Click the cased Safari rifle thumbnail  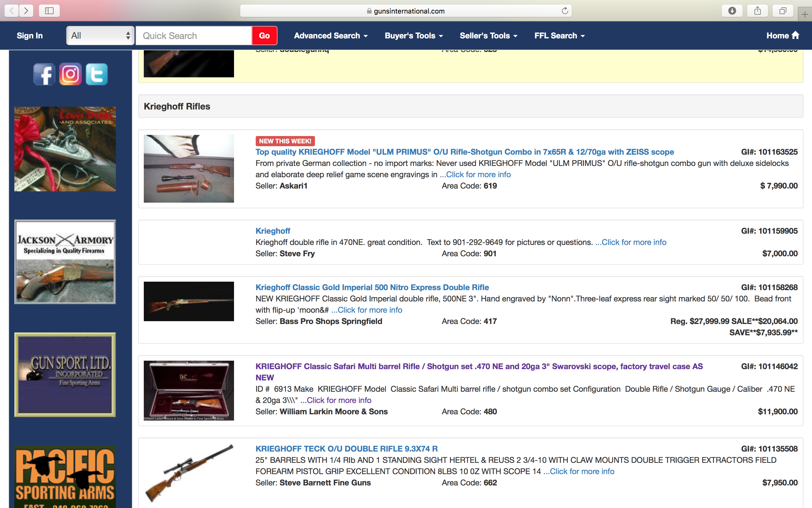point(189,390)
